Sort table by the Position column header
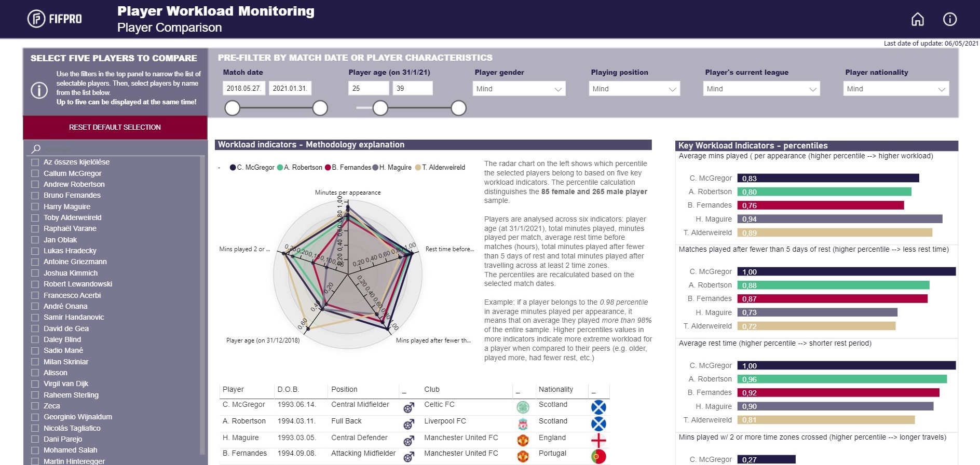Image resolution: width=980 pixels, height=465 pixels. point(344,389)
